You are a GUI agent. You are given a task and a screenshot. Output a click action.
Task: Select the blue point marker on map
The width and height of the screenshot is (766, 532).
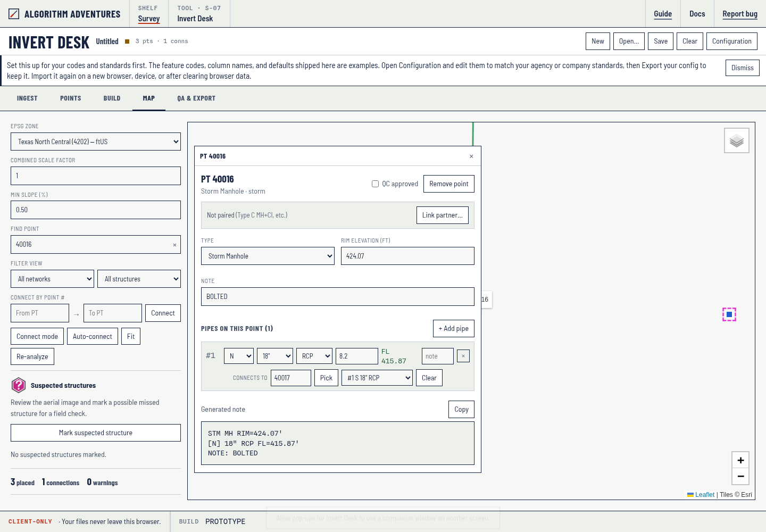pyautogui.click(x=729, y=314)
